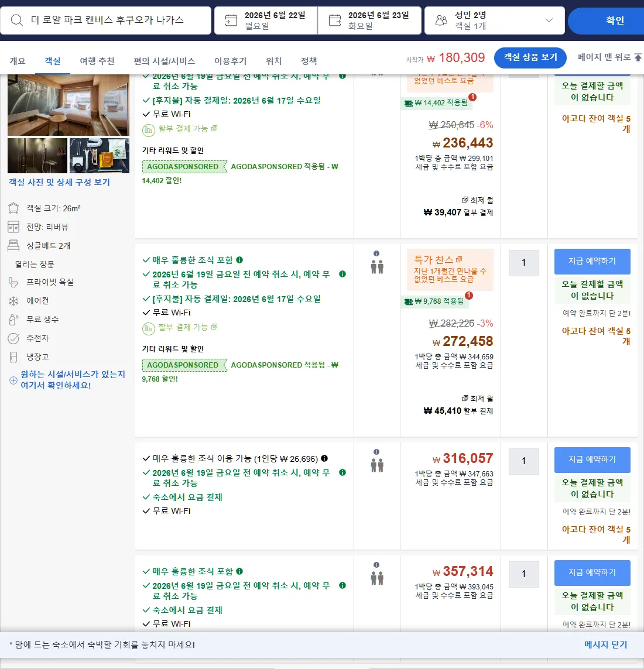Click the ₩ 14,402 적용됨 coupon badge
The height and width of the screenshot is (669, 644).
pyautogui.click(x=436, y=103)
